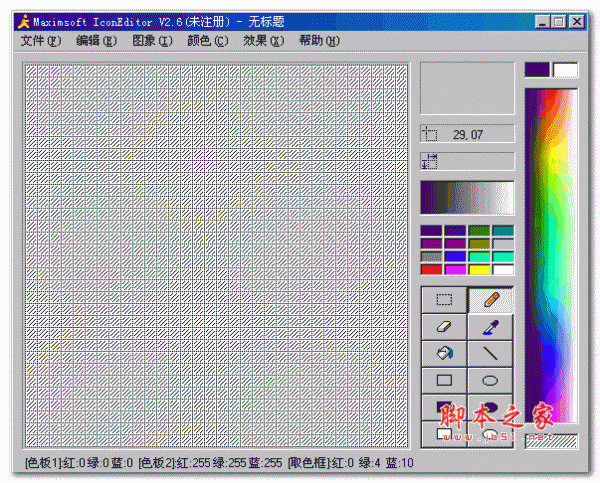Image resolution: width=600 pixels, height=483 pixels.
Task: Open the 编辑(E) menu
Action: pyautogui.click(x=96, y=41)
